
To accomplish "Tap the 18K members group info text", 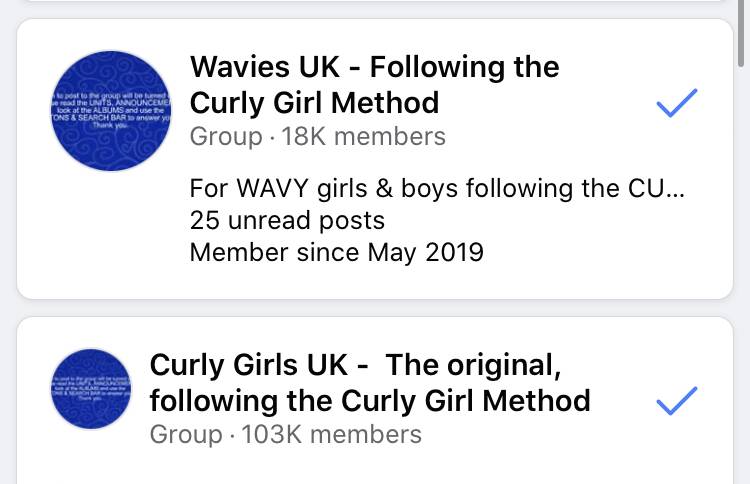I will (x=318, y=137).
